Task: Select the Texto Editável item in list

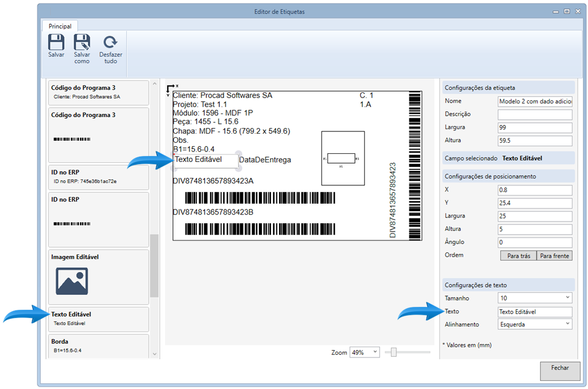Action: click(98, 318)
